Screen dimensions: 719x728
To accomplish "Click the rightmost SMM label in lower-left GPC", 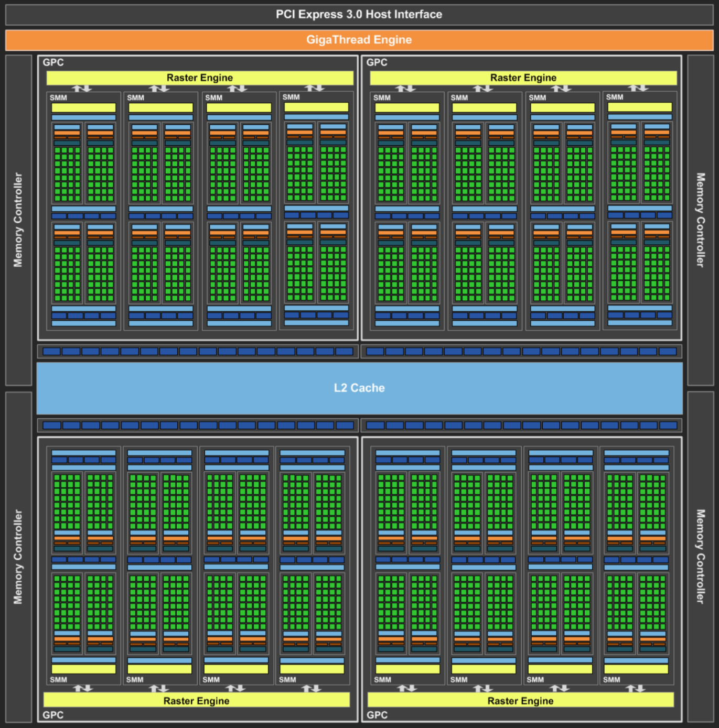I will [287, 680].
